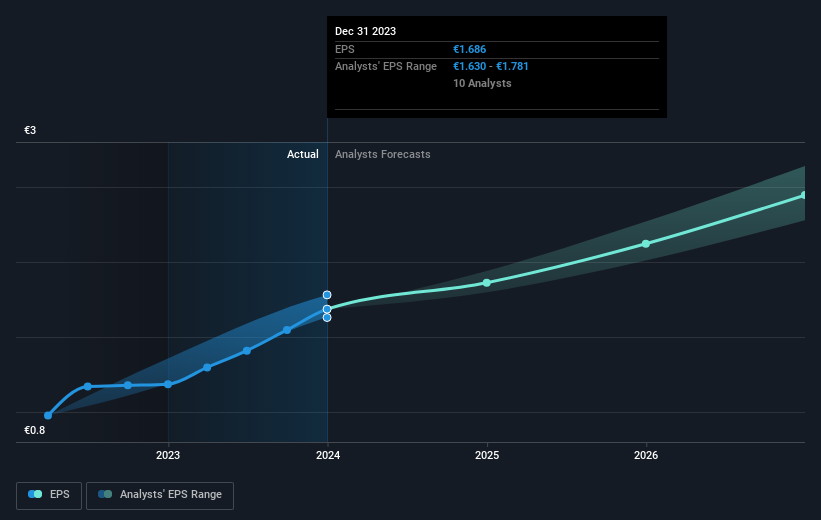Click the €3 y-axis label
821x520 pixels.
pos(30,130)
